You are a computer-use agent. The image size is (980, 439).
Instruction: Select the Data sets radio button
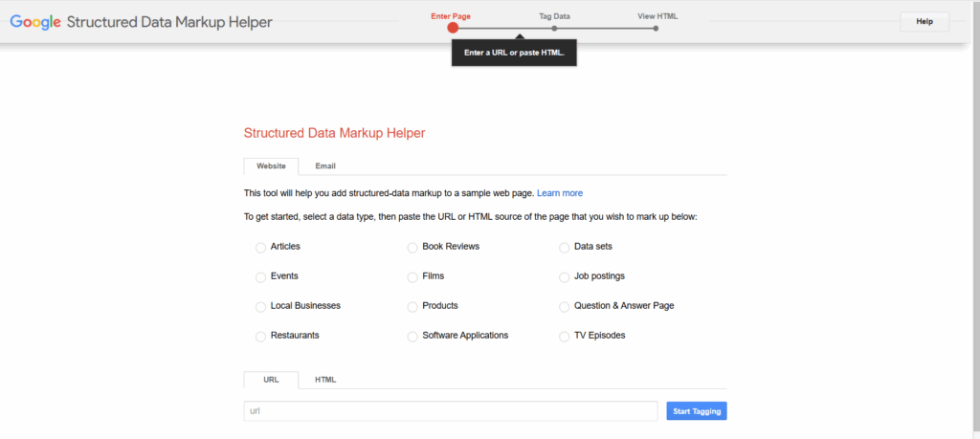tap(565, 248)
